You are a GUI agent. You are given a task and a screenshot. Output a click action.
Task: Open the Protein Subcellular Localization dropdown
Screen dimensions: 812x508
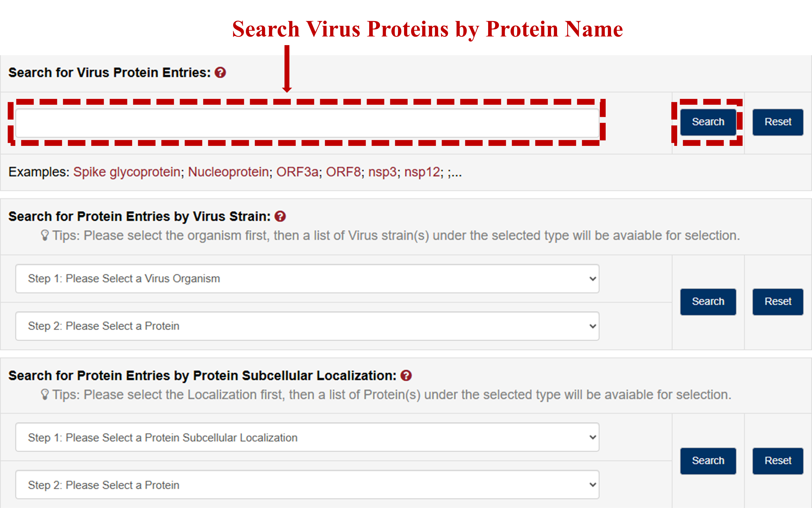[x=307, y=437]
